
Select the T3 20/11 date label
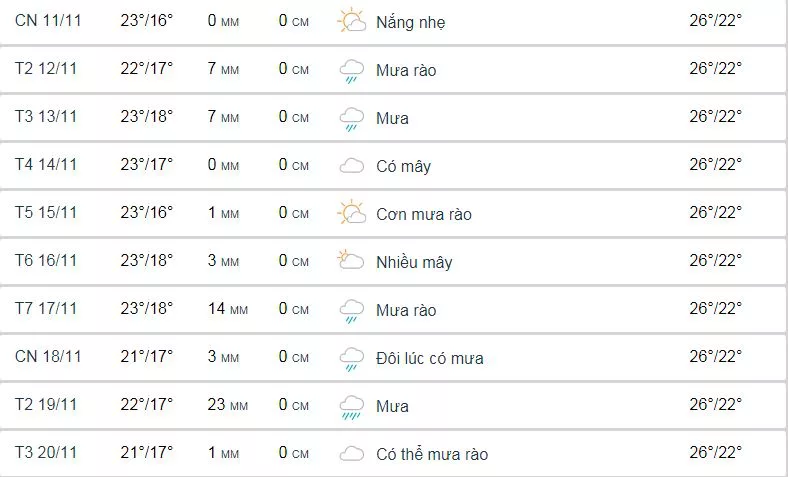point(46,453)
